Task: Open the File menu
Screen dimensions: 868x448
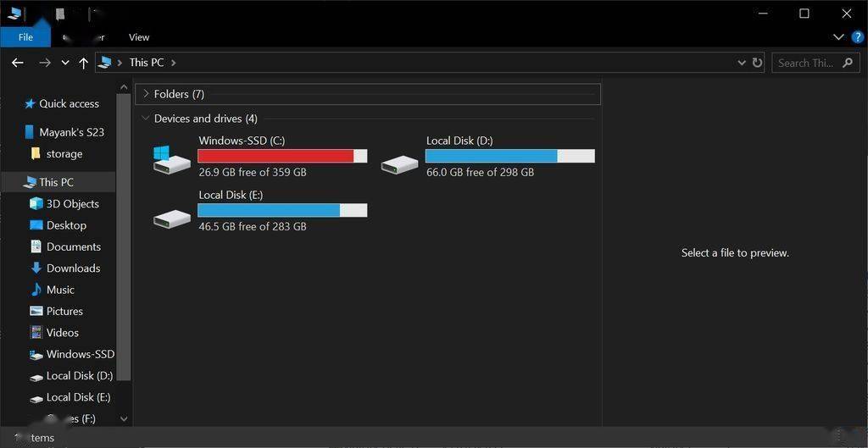Action: coord(25,37)
